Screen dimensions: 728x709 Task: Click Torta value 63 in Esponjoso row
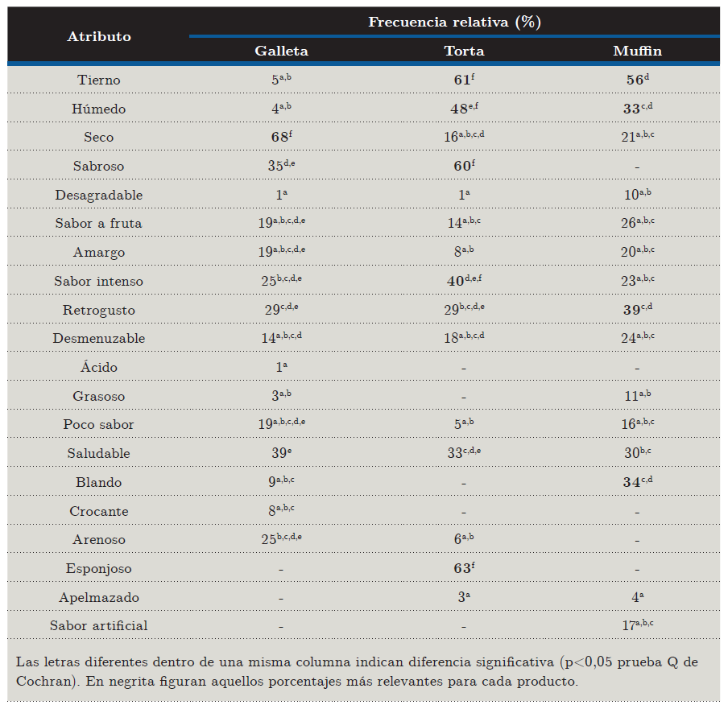pos(464,568)
